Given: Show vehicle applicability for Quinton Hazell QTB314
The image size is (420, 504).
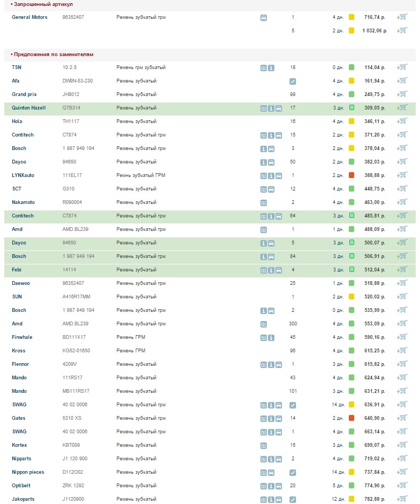Looking at the screenshot, I should pos(279,108).
